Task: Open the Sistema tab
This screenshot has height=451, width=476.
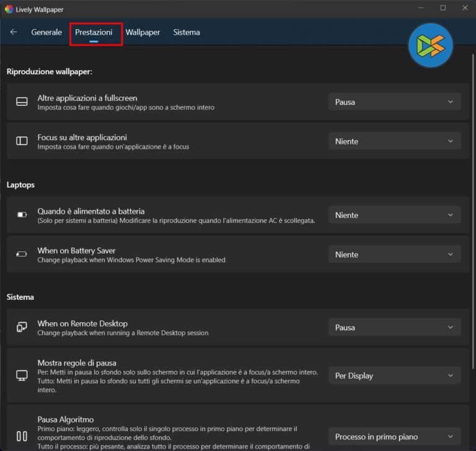Action: (187, 32)
